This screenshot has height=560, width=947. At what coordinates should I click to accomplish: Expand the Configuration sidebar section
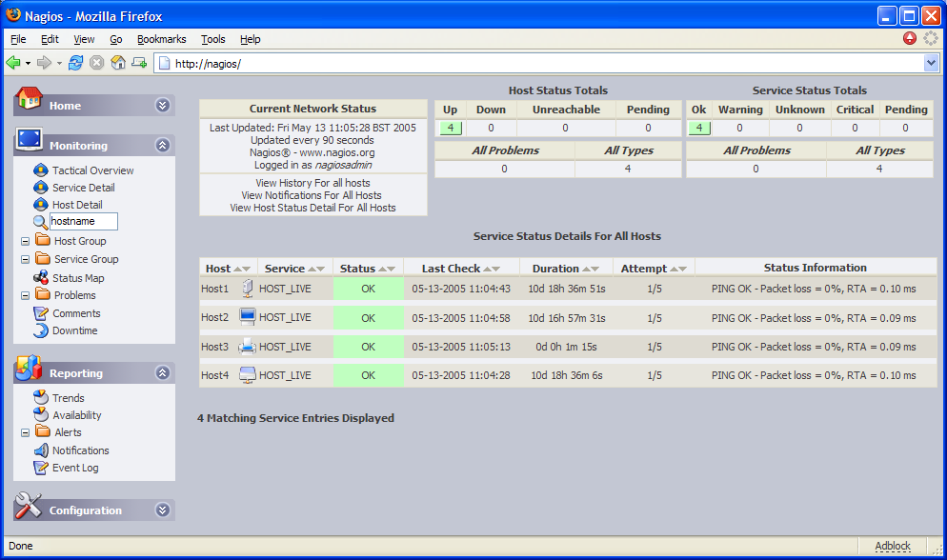(163, 510)
